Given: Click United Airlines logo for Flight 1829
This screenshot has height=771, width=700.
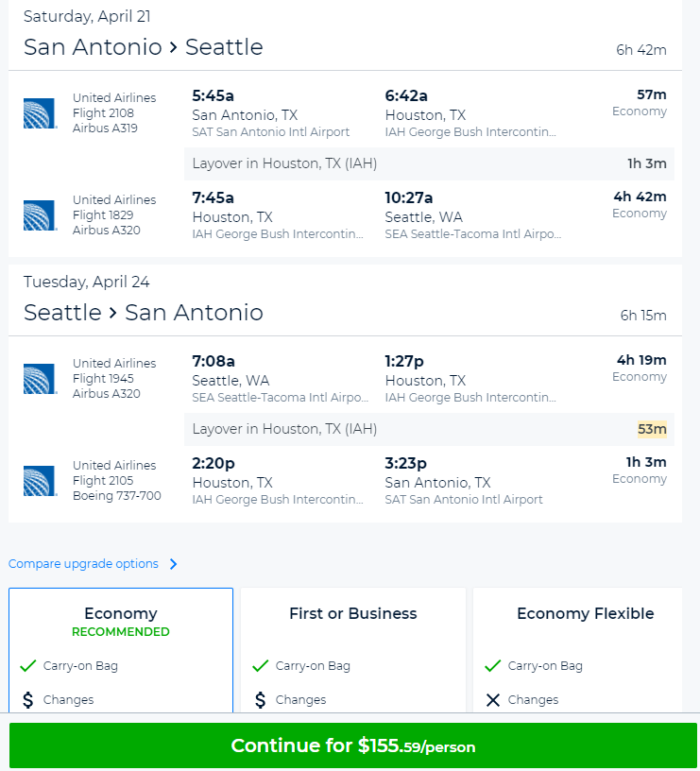Looking at the screenshot, I should coord(41,215).
